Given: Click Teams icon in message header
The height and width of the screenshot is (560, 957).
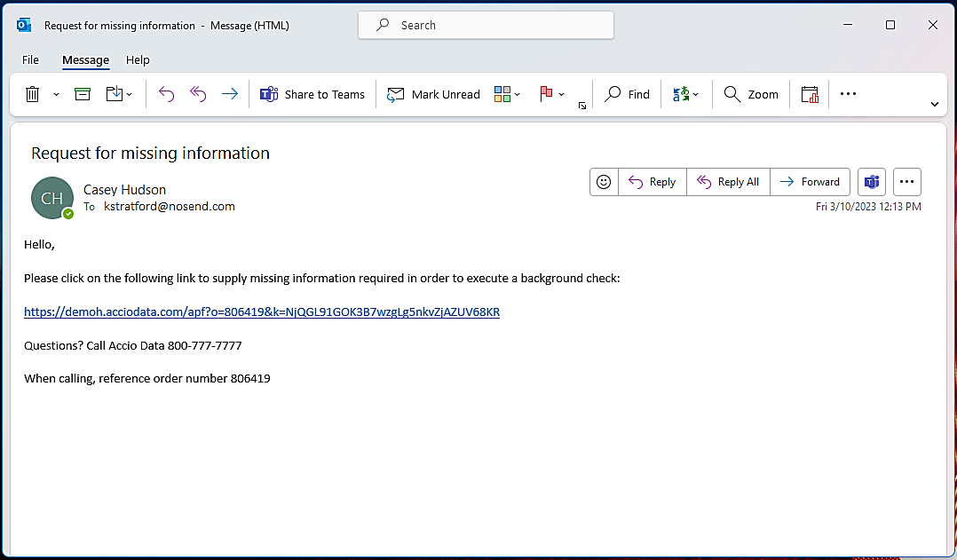Looking at the screenshot, I should tap(872, 182).
